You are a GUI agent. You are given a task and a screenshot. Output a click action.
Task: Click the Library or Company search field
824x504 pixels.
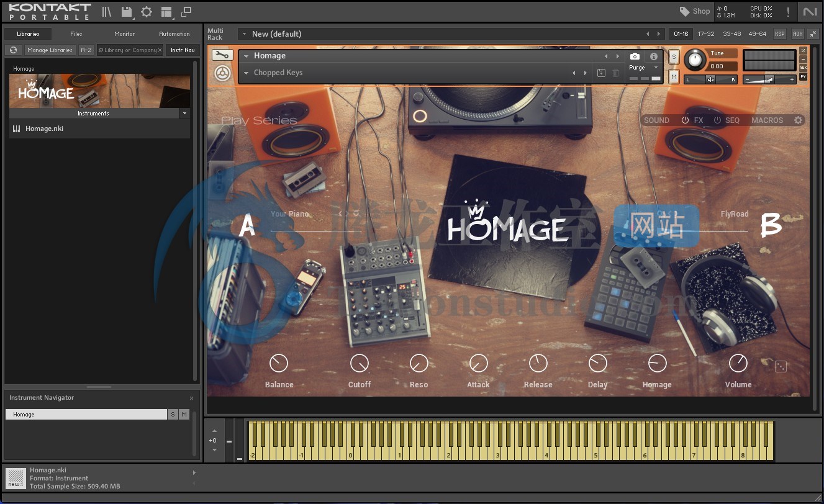tap(129, 50)
